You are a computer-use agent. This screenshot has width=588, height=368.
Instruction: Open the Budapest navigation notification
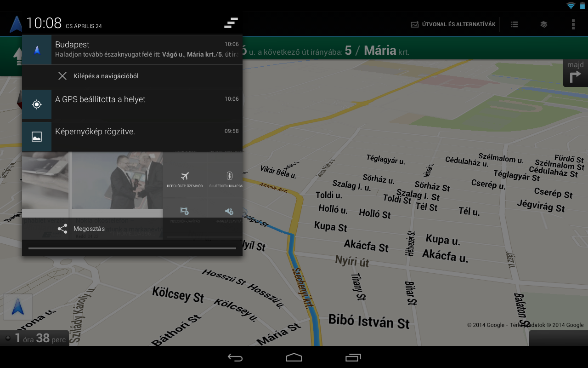pos(132,50)
